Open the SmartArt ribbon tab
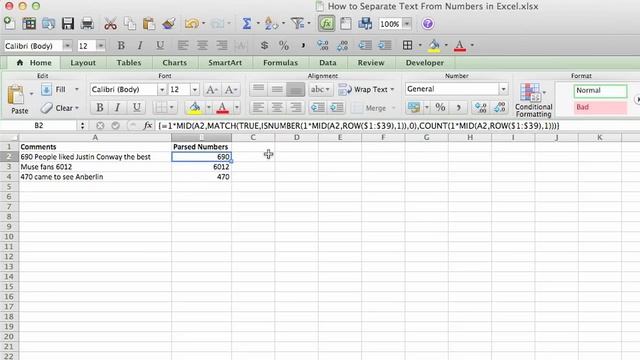Image resolution: width=640 pixels, height=360 pixels. point(225,62)
